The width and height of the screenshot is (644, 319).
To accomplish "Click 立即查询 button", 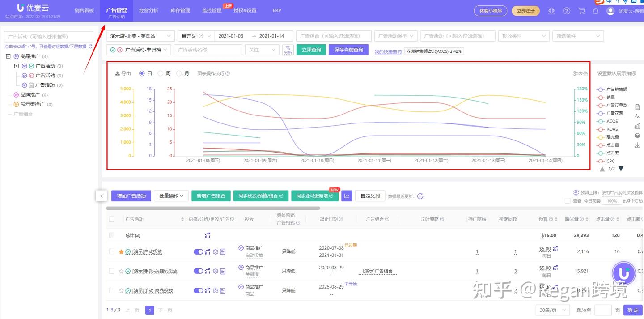I will [x=311, y=50].
